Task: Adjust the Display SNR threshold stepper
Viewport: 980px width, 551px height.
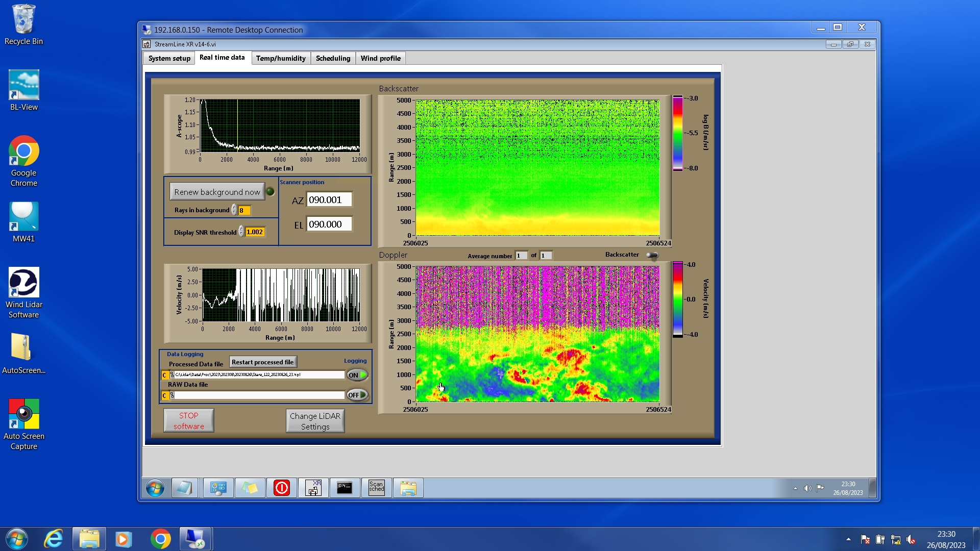Action: tap(241, 232)
